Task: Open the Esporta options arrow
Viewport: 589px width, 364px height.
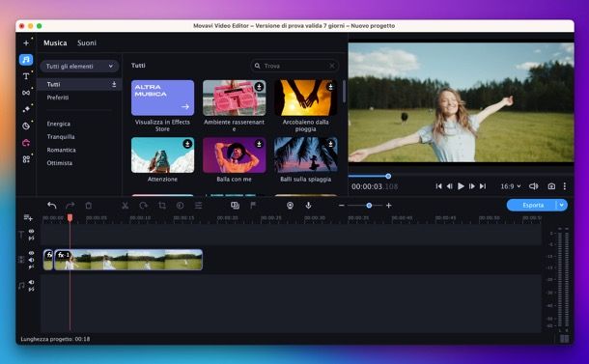Action: (562, 205)
